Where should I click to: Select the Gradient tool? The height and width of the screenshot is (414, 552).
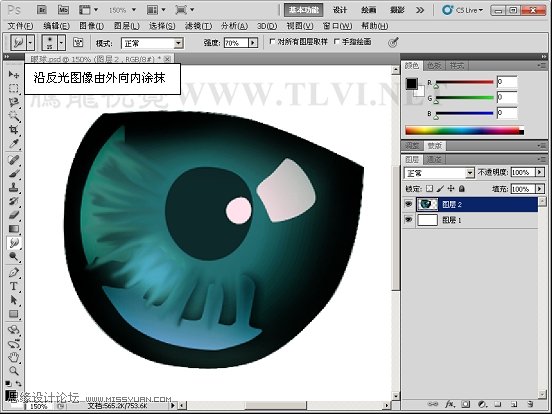point(14,229)
